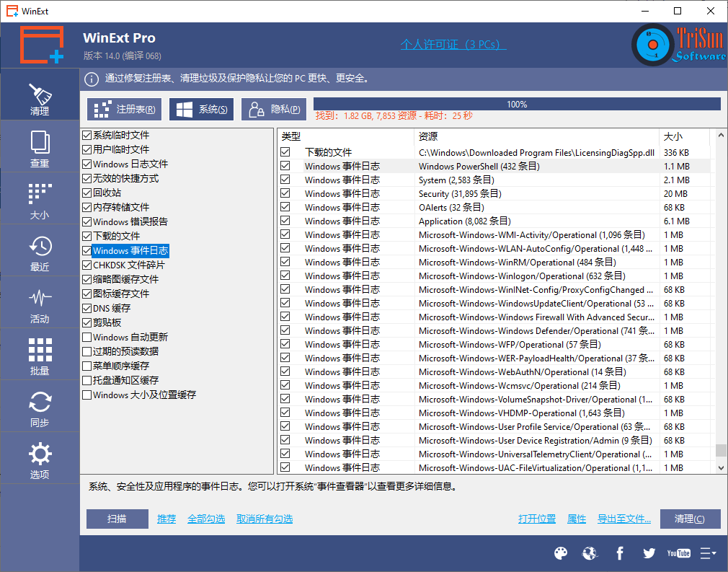This screenshot has width=728, height=572.
Task: Click the results list scroll up arrow
Action: pyautogui.click(x=721, y=135)
